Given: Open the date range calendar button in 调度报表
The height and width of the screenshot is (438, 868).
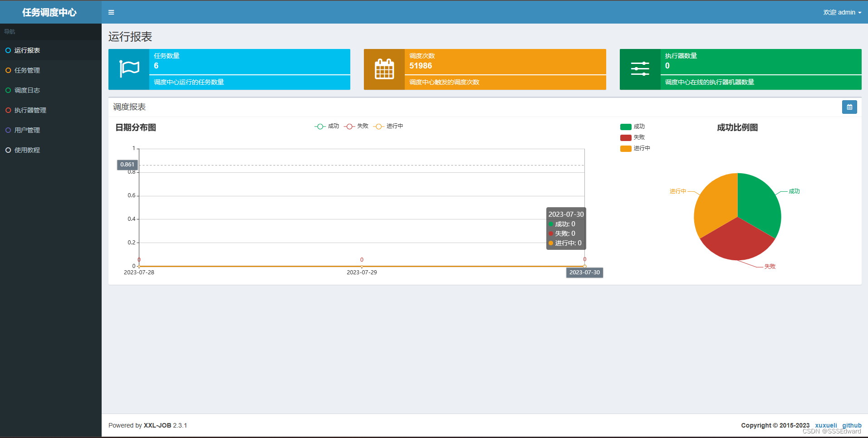Looking at the screenshot, I should 849,107.
